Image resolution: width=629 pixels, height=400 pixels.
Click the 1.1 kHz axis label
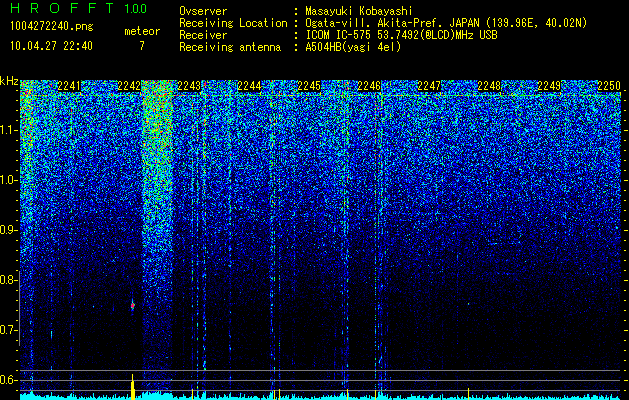[9, 130]
